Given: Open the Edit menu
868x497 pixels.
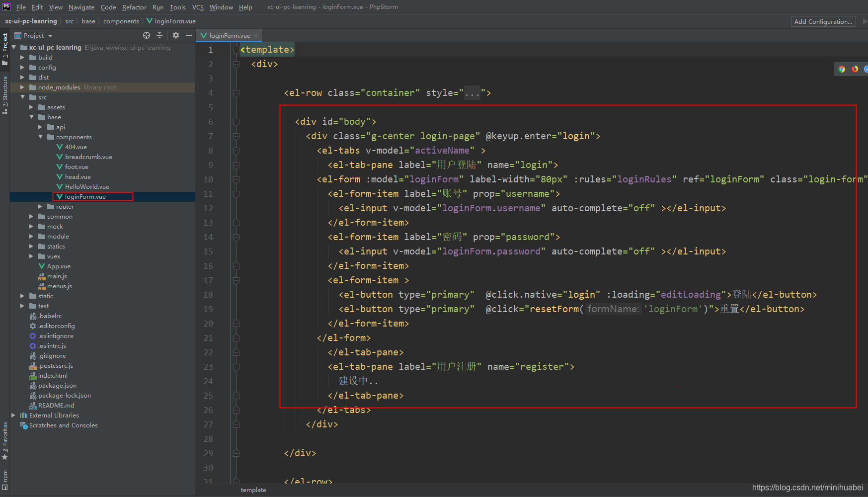Looking at the screenshot, I should pyautogui.click(x=37, y=7).
